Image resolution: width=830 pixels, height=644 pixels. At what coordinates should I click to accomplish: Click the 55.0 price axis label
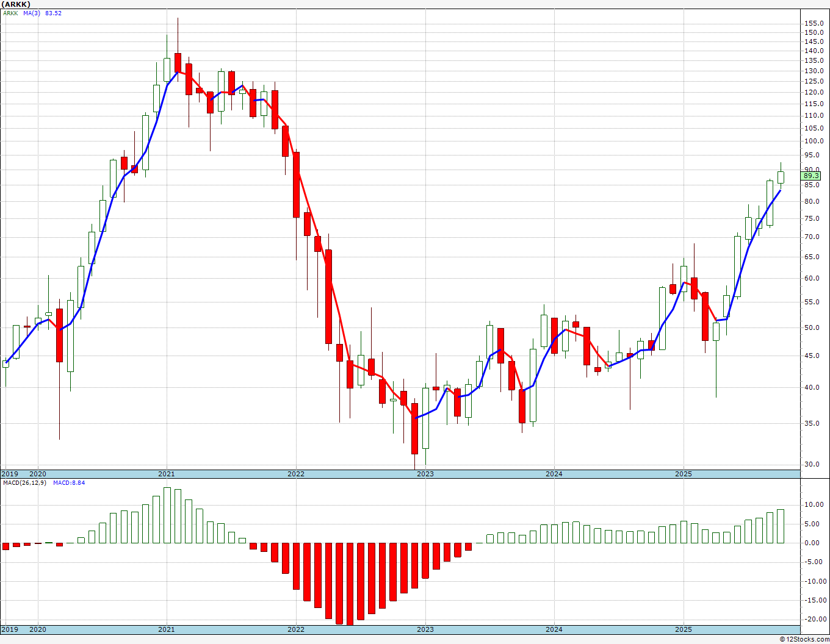813,302
